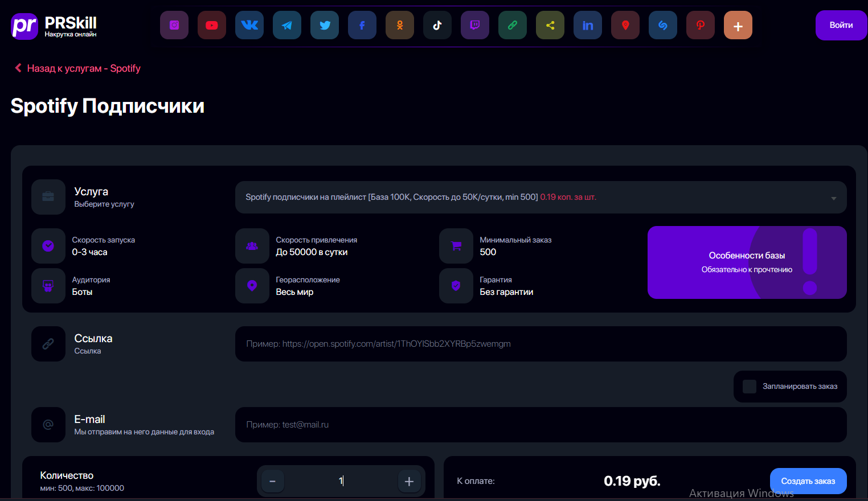Click the clock icon for Скорость запуска
Screen dimensions: 868x501
pyautogui.click(x=48, y=246)
